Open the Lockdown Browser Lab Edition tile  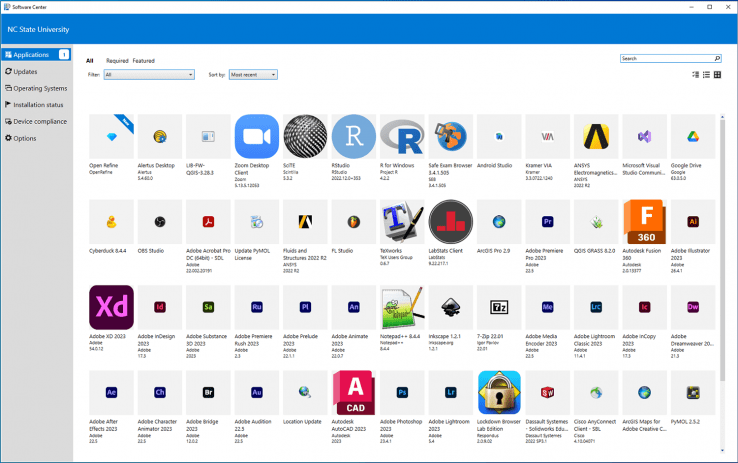(x=499, y=392)
